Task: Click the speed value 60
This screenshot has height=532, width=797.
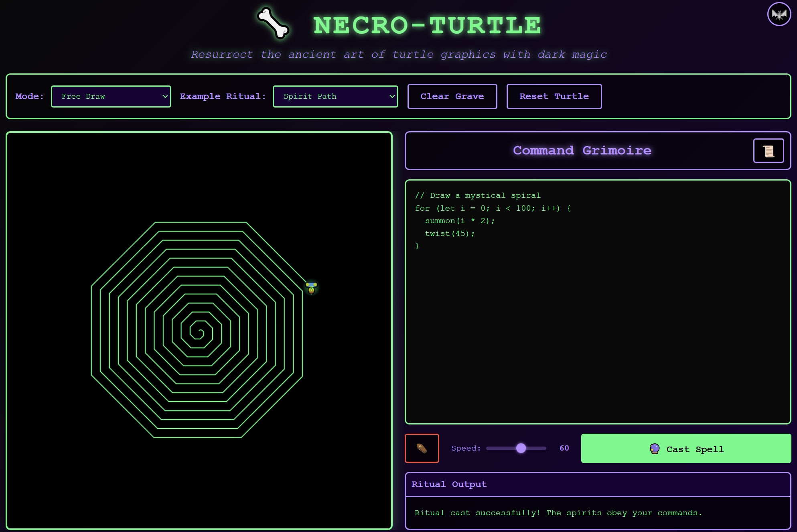Action: coord(564,448)
